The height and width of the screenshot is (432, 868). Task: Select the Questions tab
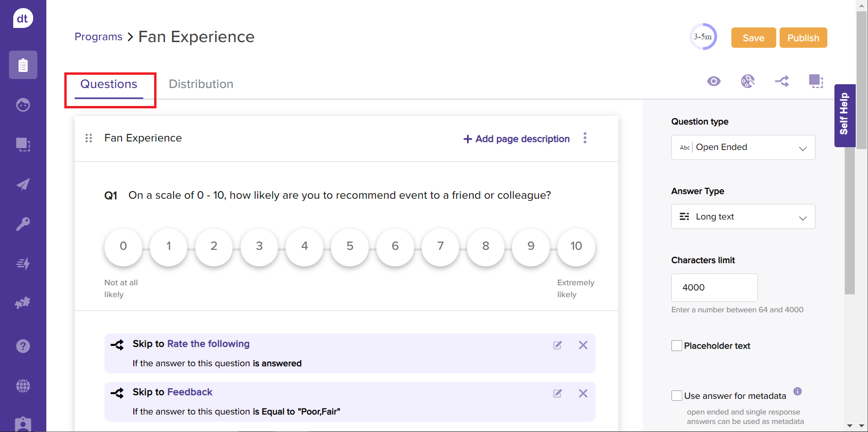coord(109,84)
